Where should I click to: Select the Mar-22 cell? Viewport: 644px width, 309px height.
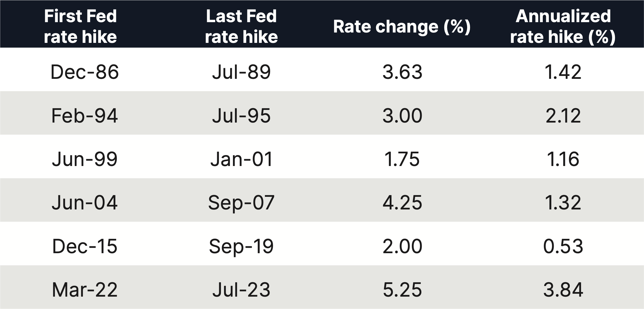point(85,289)
